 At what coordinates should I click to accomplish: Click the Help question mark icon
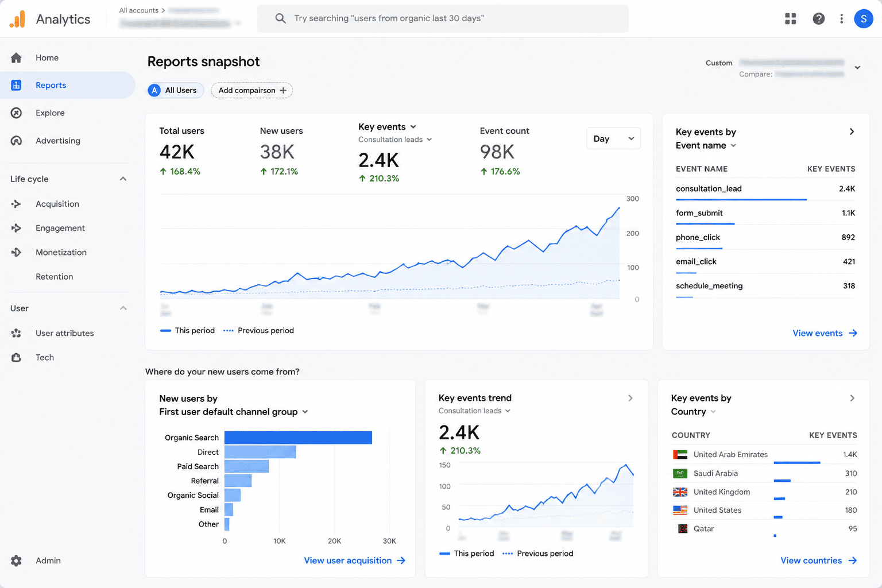coord(819,19)
